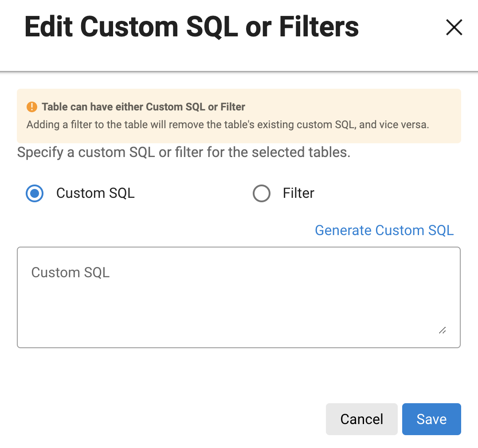Click the empty lower part of the SQL box
The height and width of the screenshot is (448, 478).
[x=222, y=324]
